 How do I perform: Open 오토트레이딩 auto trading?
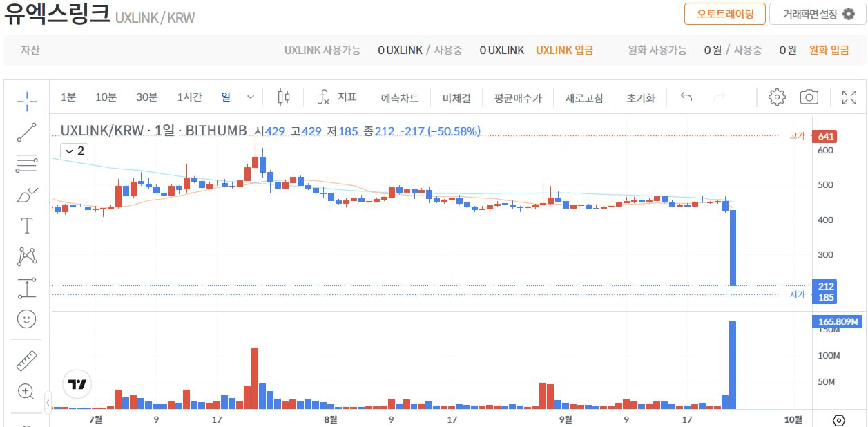[x=725, y=14]
